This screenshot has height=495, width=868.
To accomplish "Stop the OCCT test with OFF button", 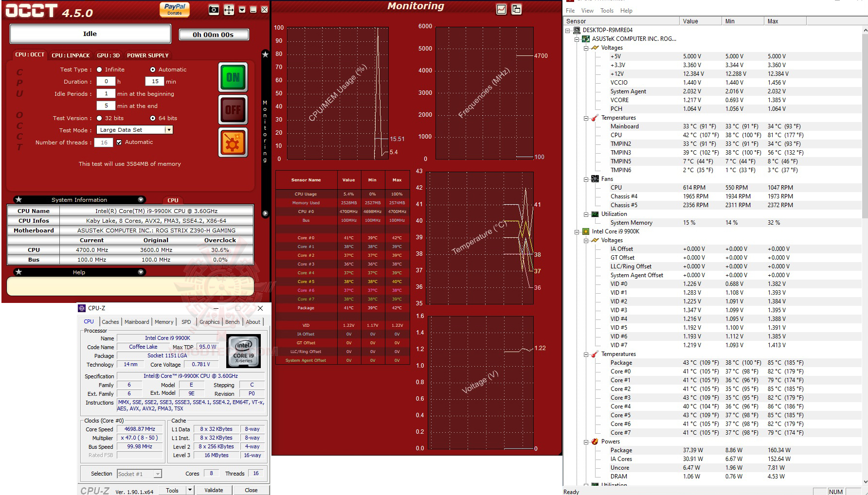I will point(233,110).
